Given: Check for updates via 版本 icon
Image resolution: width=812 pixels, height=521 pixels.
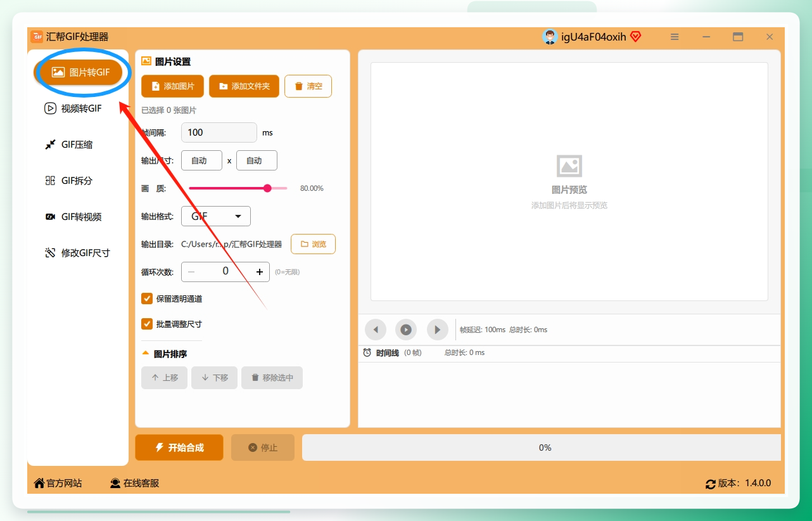Looking at the screenshot, I should pyautogui.click(x=711, y=484).
